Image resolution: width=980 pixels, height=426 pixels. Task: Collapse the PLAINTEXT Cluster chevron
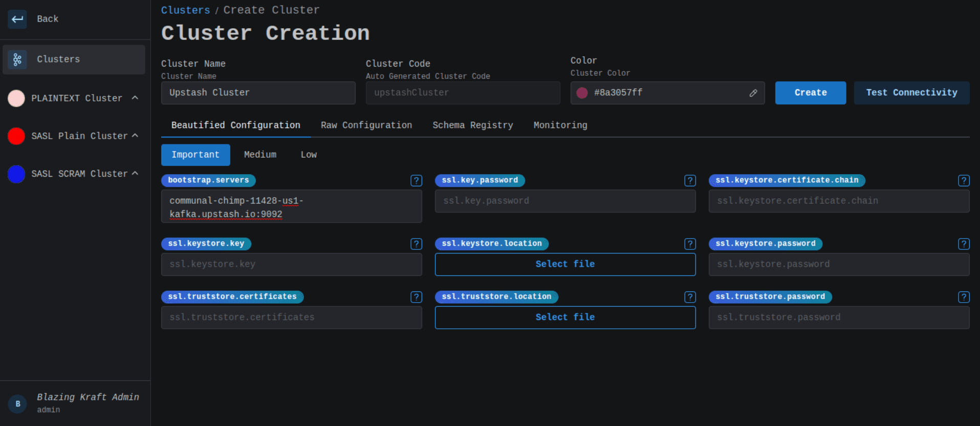click(135, 97)
